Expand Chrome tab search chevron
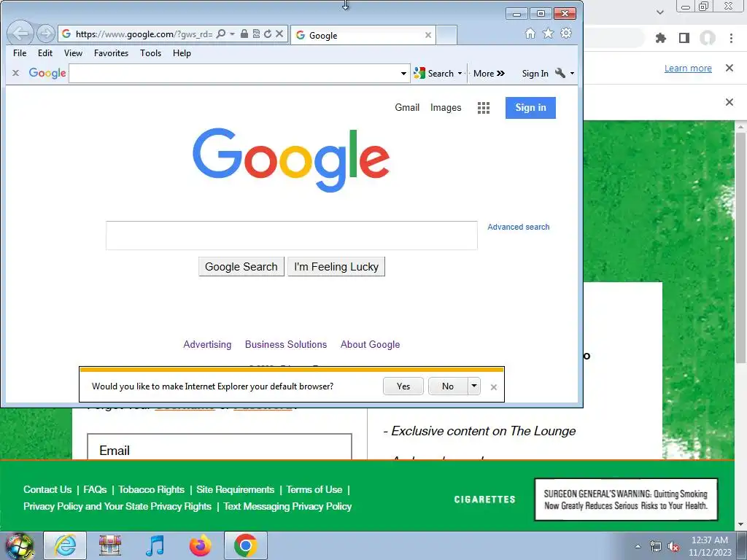Screen dimensions: 747x560 659,12
